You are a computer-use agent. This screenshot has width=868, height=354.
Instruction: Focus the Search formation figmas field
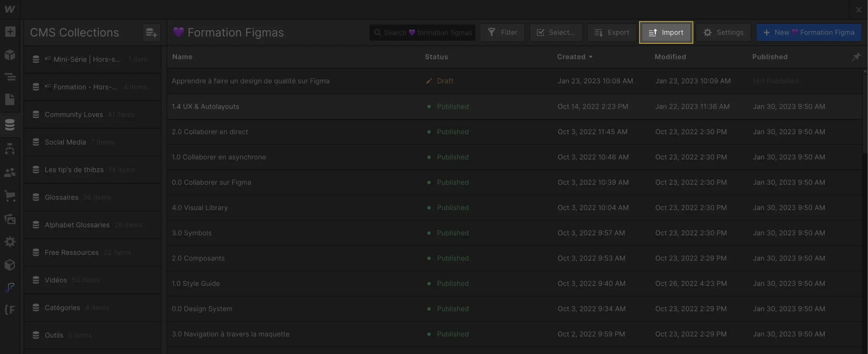point(422,33)
